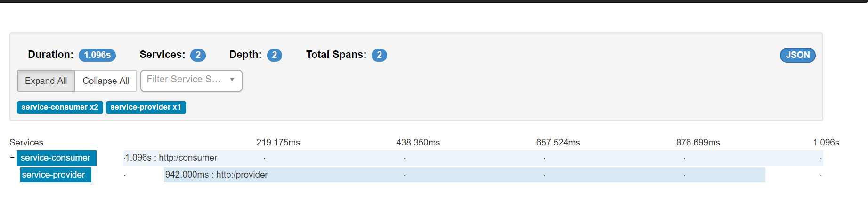Click the Depth count badge
Screen dimensions: 868x202
click(x=275, y=55)
